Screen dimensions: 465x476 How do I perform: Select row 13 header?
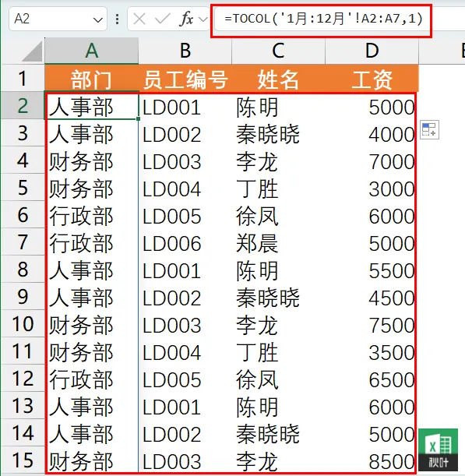23,406
